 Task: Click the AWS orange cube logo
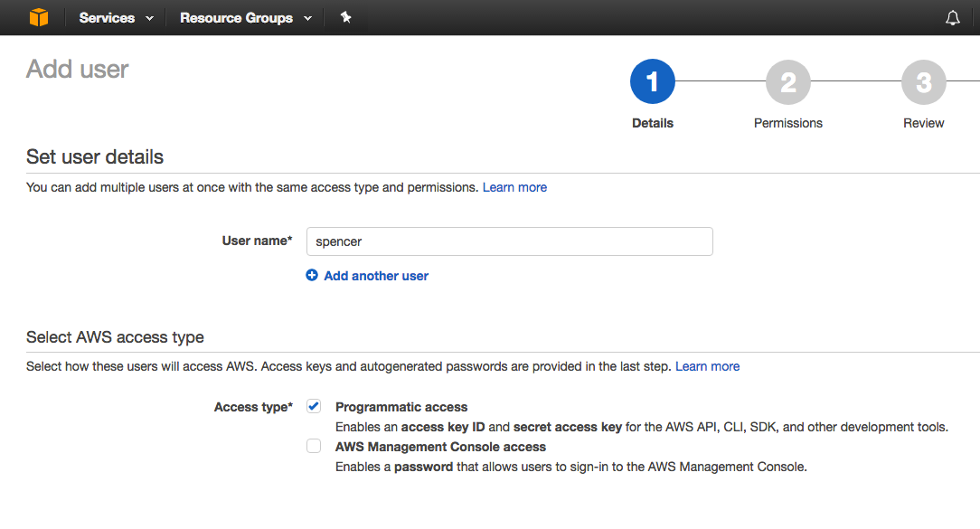pyautogui.click(x=39, y=17)
